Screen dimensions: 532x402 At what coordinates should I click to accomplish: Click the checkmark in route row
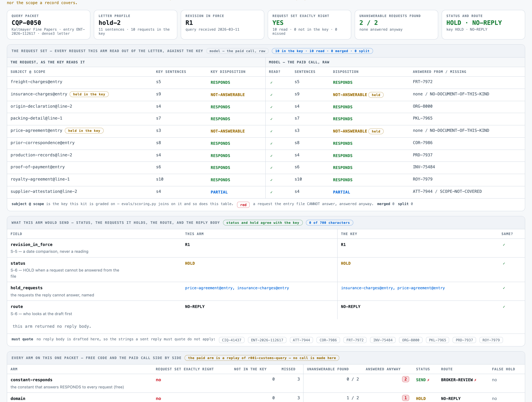point(504,307)
